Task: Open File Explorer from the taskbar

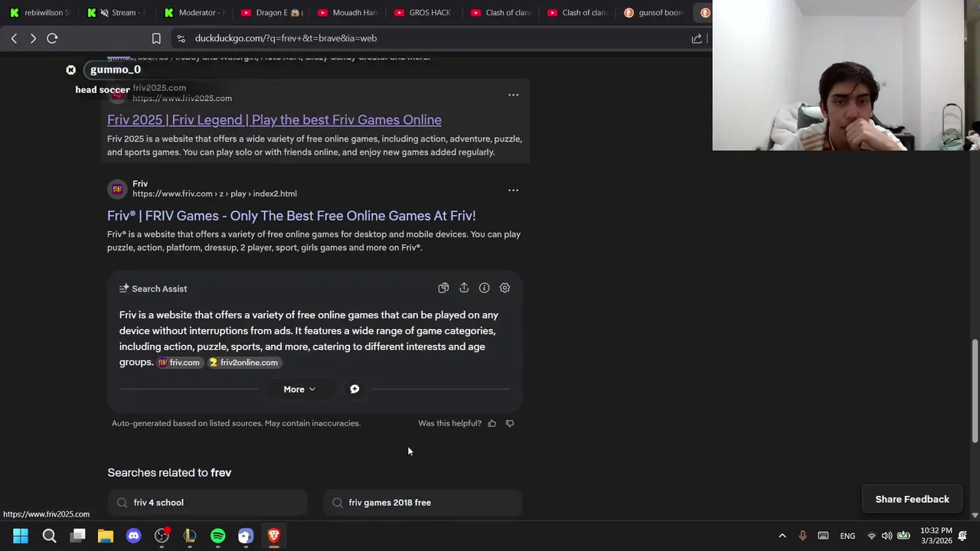Action: pos(106,536)
